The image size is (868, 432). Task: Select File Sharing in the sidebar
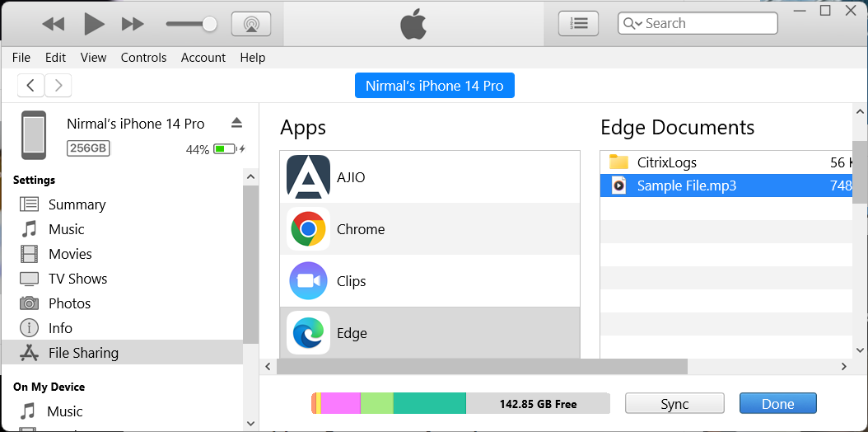point(122,353)
